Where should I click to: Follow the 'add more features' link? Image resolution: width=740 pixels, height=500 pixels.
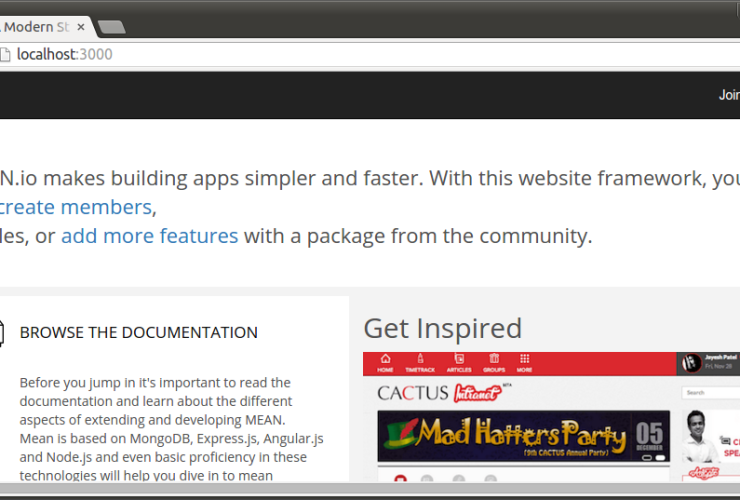[149, 236]
